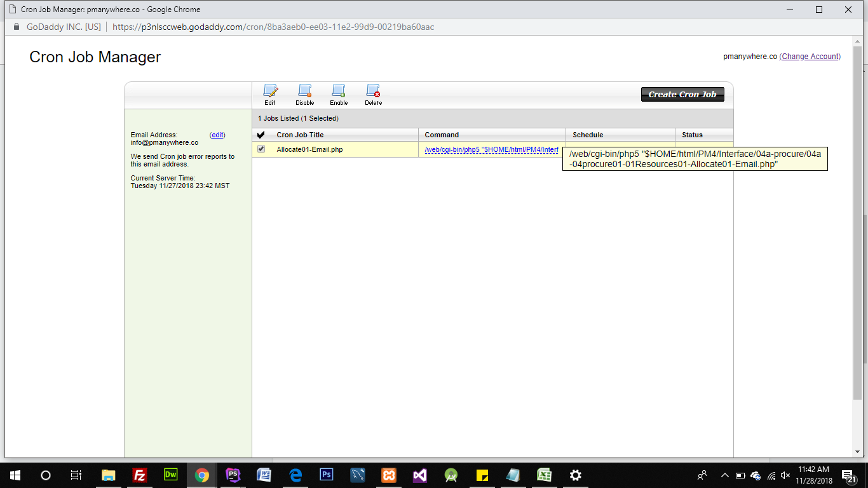Open XAMPP from the taskbar
The height and width of the screenshot is (488, 868).
click(388, 475)
